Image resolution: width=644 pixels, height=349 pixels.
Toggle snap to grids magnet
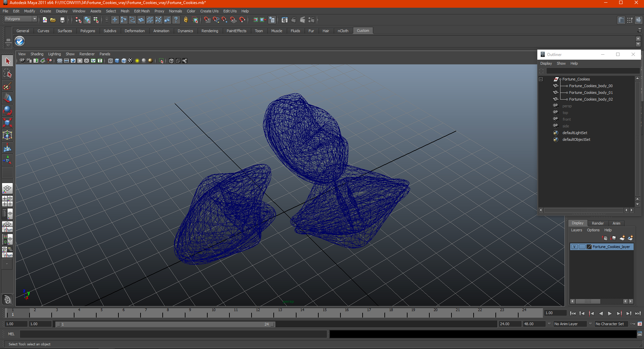(207, 20)
